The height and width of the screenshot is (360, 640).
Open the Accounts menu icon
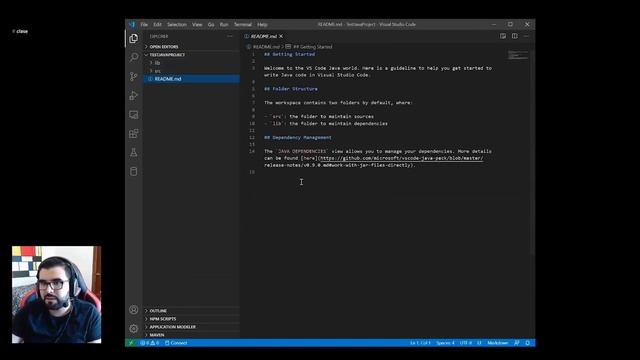coord(133,310)
